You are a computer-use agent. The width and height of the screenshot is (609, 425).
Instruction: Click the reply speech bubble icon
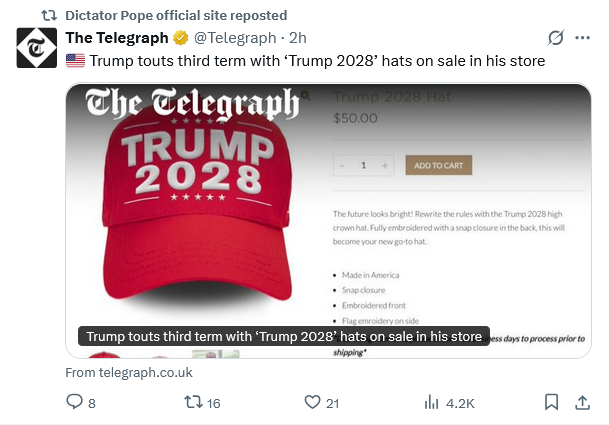(x=74, y=402)
